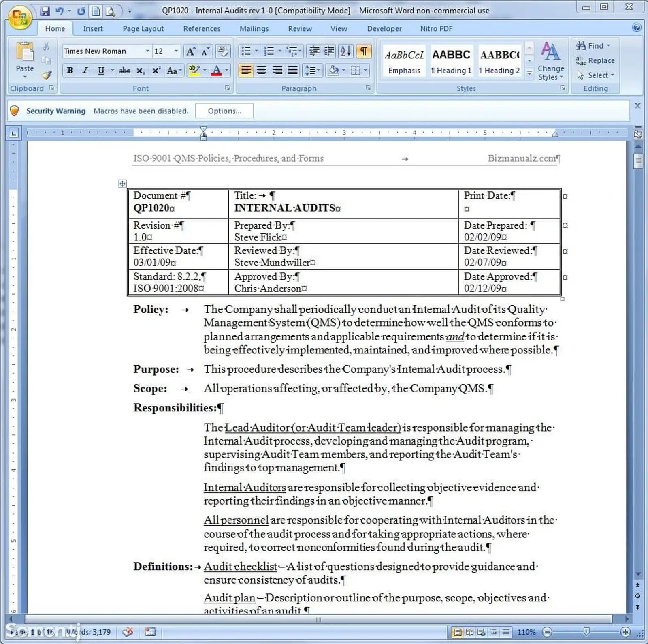Viewport: 648px width, 644px height.
Task: Select the Justify alignment icon
Action: (x=292, y=71)
